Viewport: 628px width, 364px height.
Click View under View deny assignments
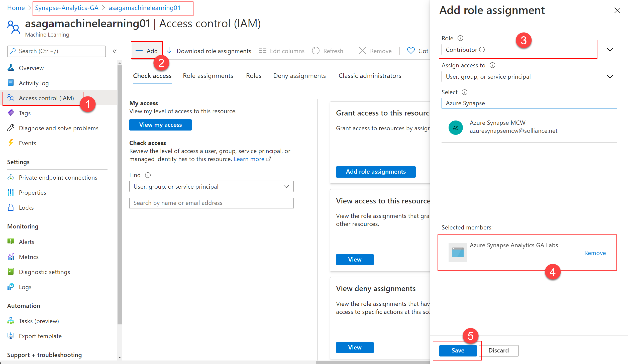tap(355, 347)
